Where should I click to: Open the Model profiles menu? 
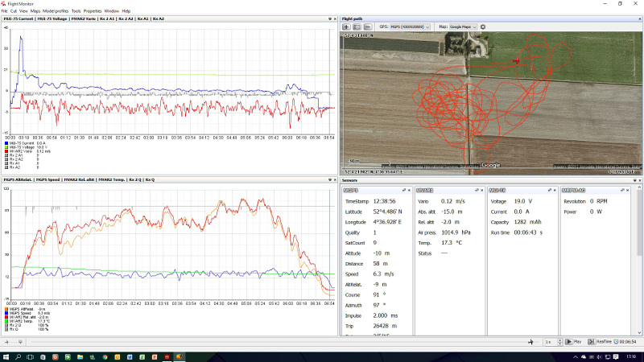click(x=56, y=11)
